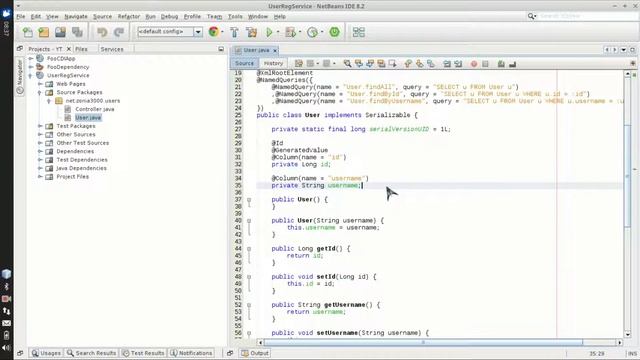640x360 pixels.
Task: Select Controller.java in project tree
Action: pyautogui.click(x=95, y=109)
